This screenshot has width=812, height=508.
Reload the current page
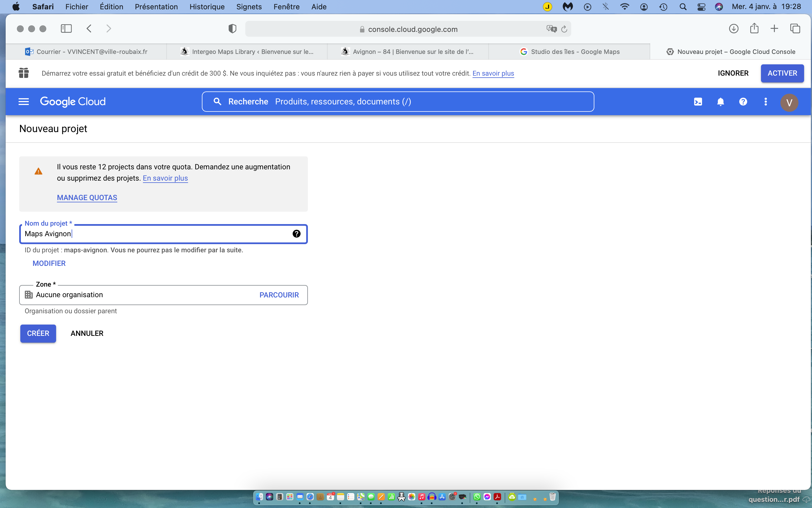pyautogui.click(x=564, y=29)
